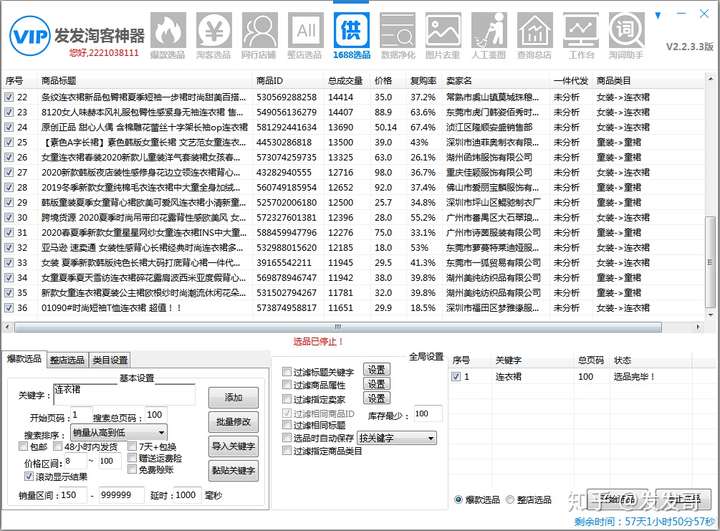
Task: Click the 搜索总页码 input field
Action: coord(156,415)
